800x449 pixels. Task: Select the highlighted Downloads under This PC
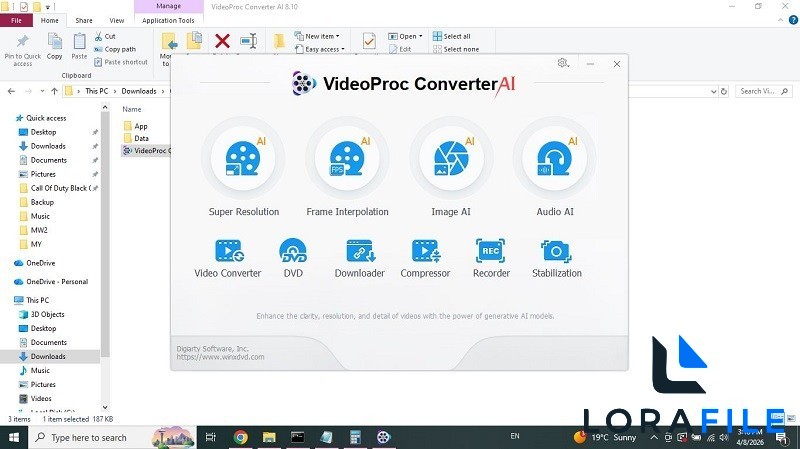click(48, 356)
